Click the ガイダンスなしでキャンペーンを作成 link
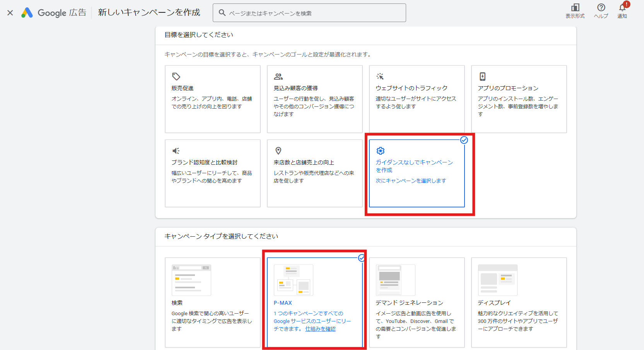This screenshot has width=644, height=350. click(414, 166)
